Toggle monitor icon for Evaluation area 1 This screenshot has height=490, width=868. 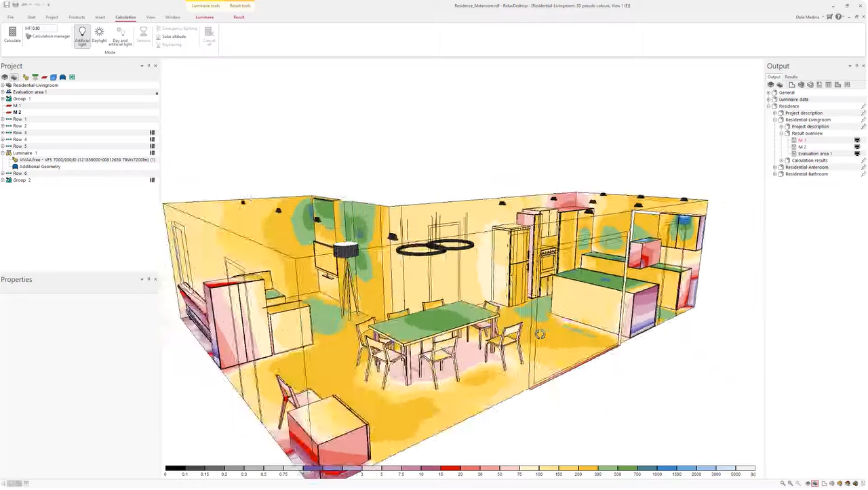(x=857, y=154)
